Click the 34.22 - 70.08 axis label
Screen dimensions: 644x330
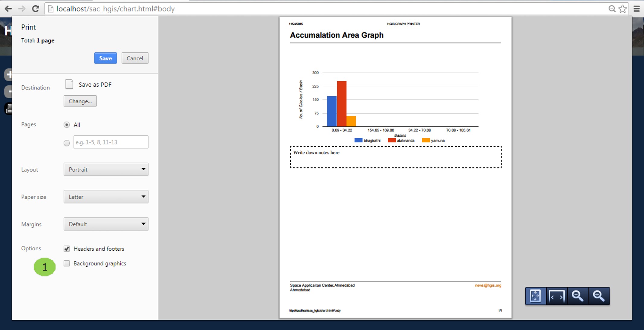coord(419,130)
